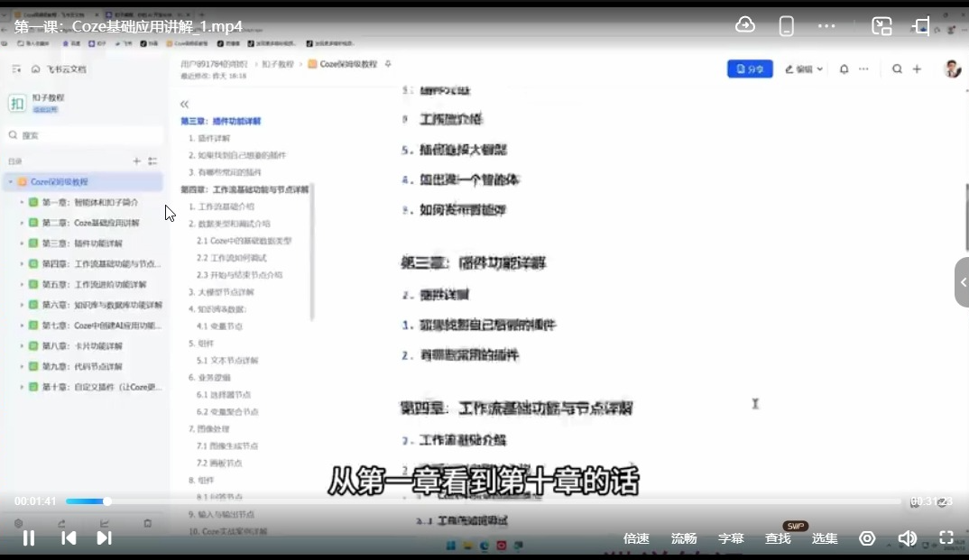Pause the video with the pause button
Viewport: 969px width, 560px height.
point(28,537)
